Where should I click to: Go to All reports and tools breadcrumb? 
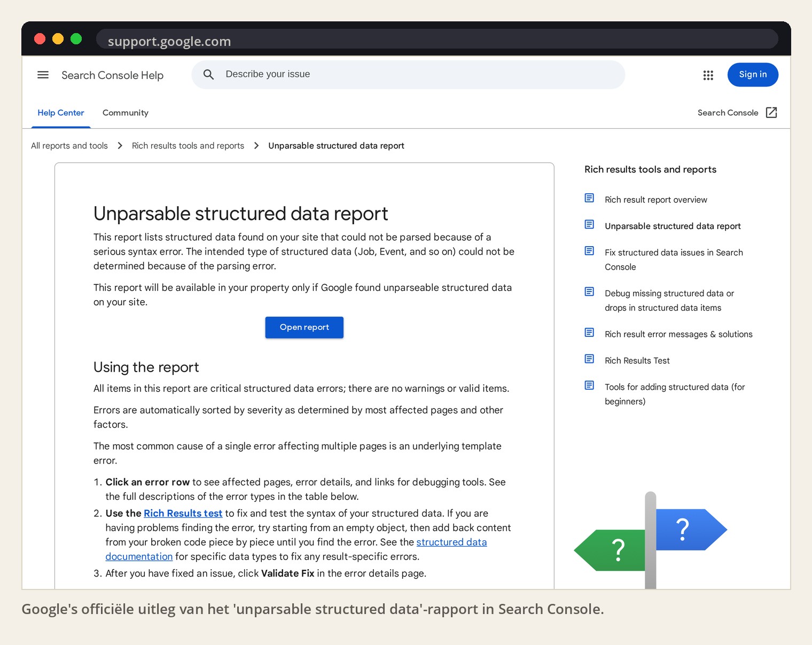tap(69, 146)
